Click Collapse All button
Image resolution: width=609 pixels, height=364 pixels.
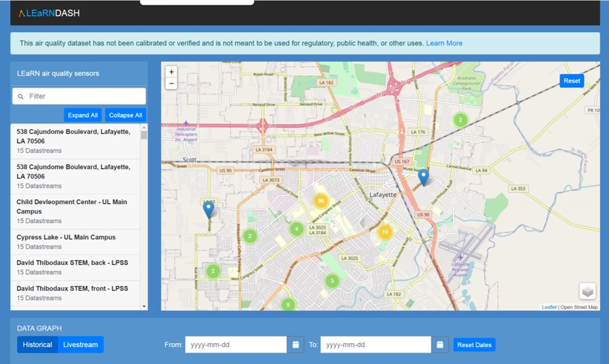coord(125,115)
